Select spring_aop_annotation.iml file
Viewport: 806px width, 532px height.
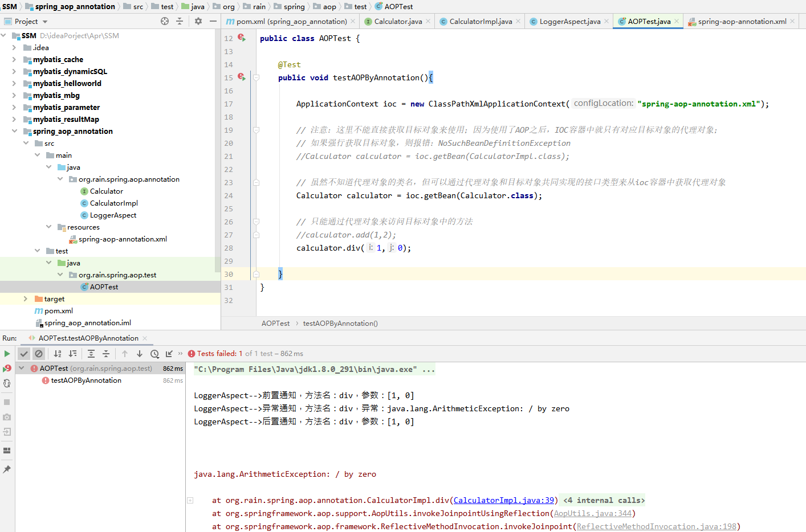pos(83,322)
